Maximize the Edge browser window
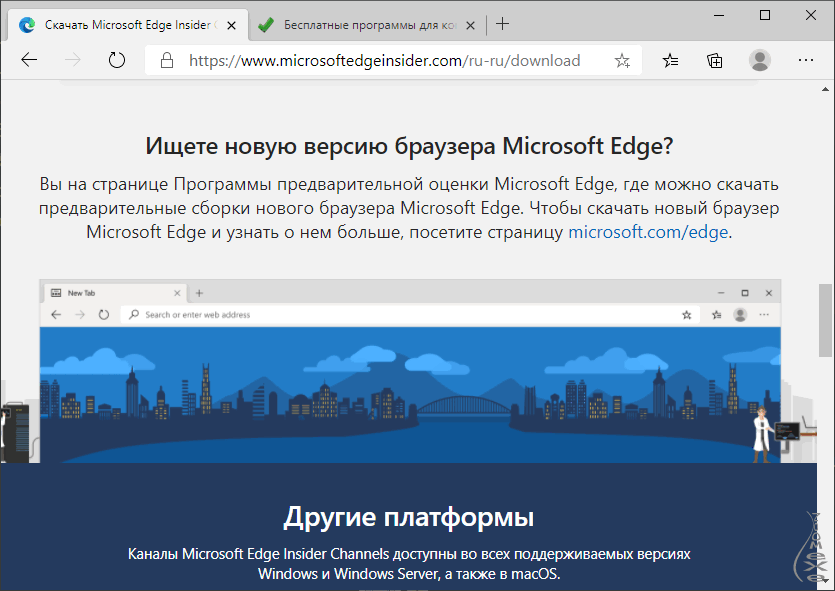The width and height of the screenshot is (835, 591). click(765, 15)
